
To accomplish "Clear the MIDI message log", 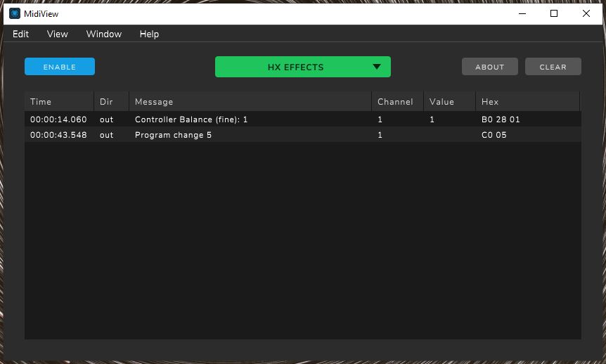I will point(553,67).
